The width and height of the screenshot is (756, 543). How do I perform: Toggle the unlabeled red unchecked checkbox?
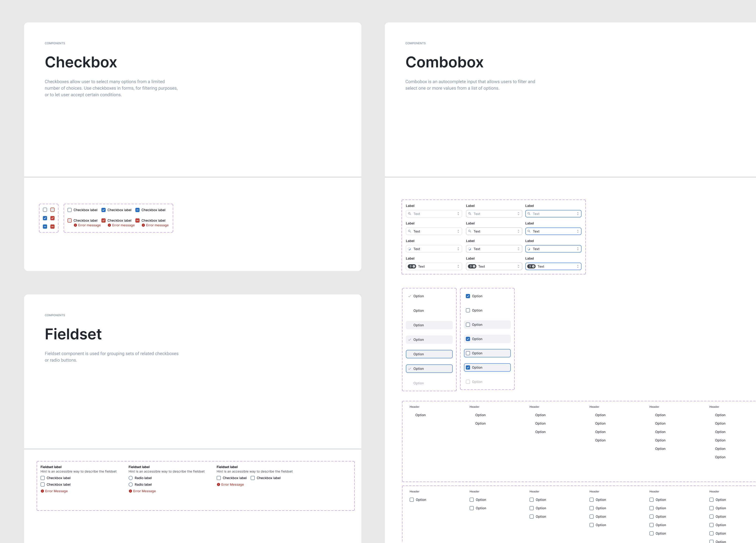pos(52,210)
